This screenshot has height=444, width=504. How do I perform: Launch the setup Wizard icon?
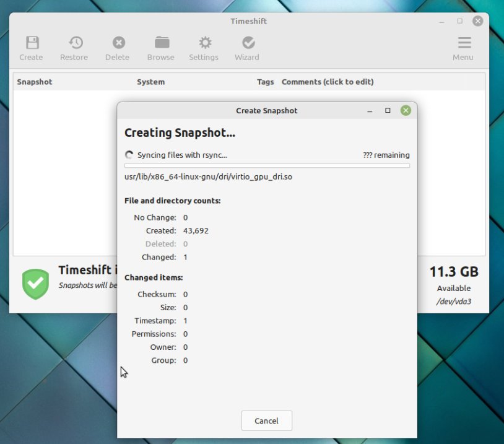(246, 46)
